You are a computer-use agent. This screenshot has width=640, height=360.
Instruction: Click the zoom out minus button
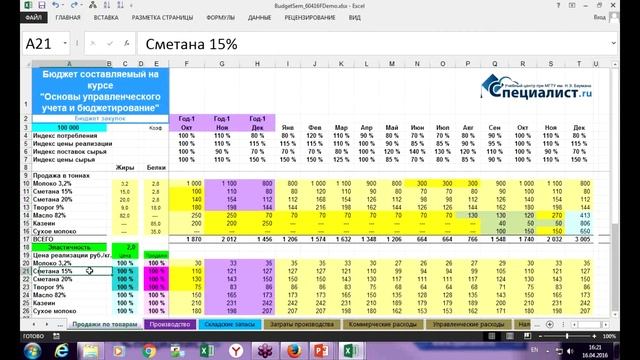click(x=540, y=336)
